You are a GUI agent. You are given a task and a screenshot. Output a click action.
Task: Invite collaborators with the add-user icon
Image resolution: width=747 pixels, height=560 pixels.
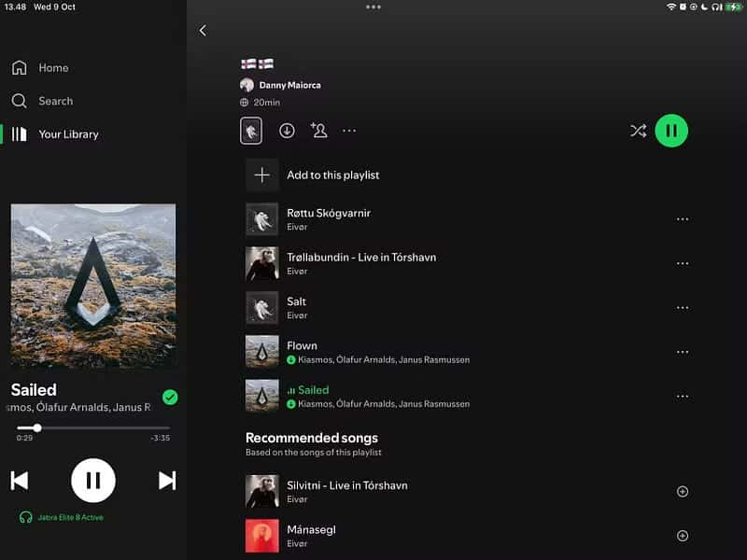click(x=318, y=131)
